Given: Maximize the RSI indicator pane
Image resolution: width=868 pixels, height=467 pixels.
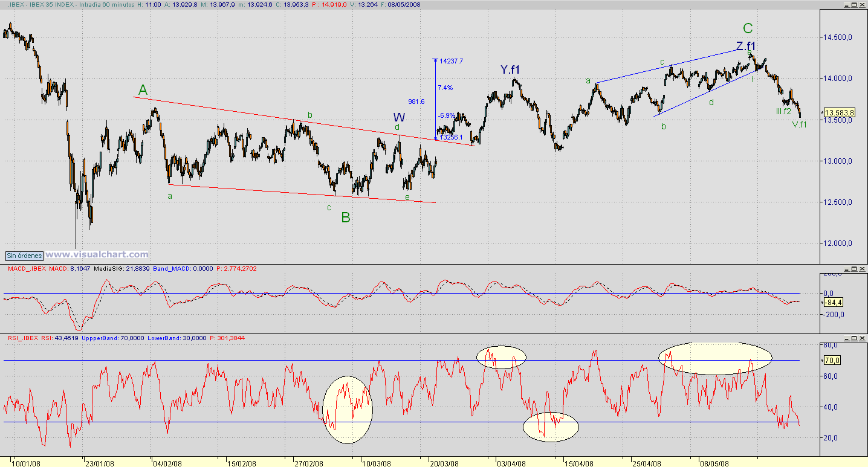Looking at the screenshot, I should point(853,337).
